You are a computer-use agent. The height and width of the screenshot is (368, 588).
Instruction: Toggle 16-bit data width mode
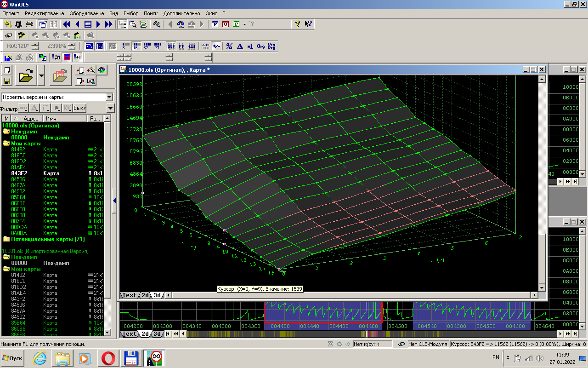[136, 46]
